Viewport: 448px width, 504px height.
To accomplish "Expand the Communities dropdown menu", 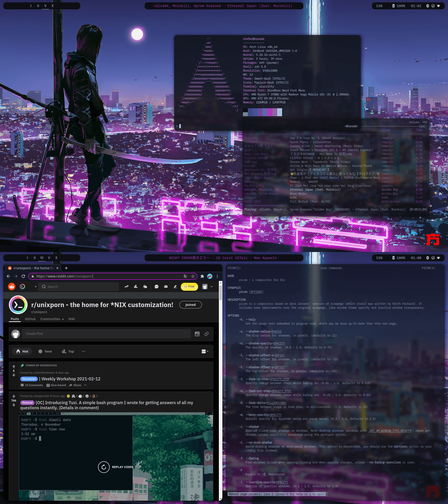I will 52,319.
